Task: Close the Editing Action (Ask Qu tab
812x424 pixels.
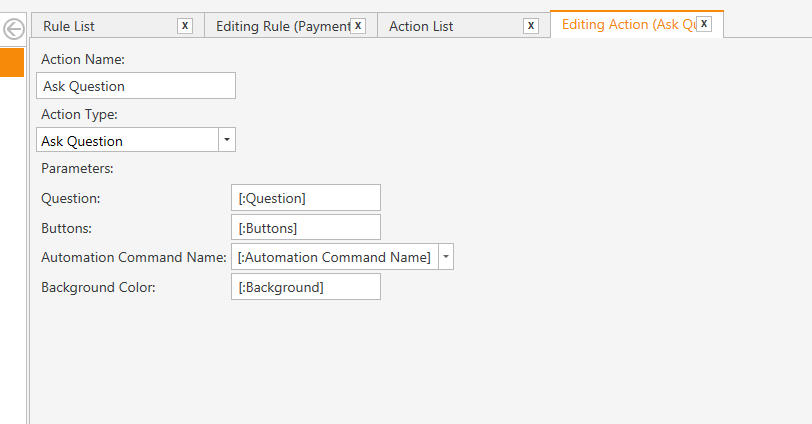Action: [x=704, y=24]
